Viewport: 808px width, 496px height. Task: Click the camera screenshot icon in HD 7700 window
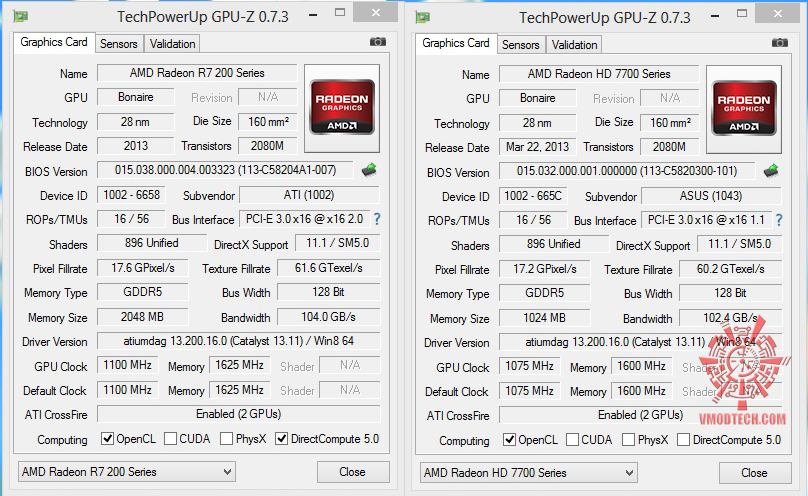pos(780,43)
